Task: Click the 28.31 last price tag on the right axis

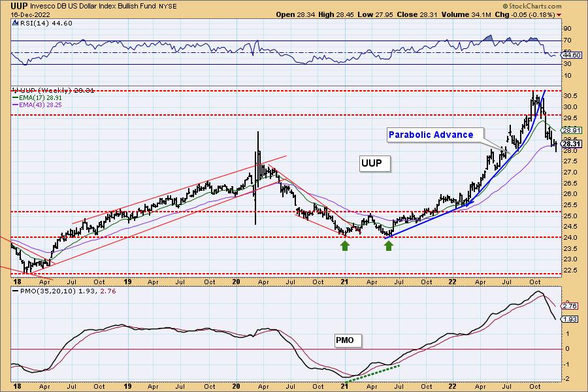Action: (572, 144)
